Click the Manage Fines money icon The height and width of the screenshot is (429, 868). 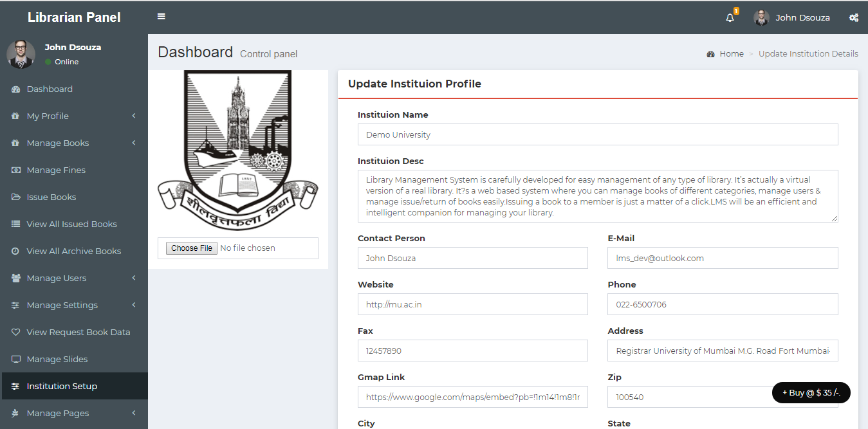pyautogui.click(x=16, y=170)
